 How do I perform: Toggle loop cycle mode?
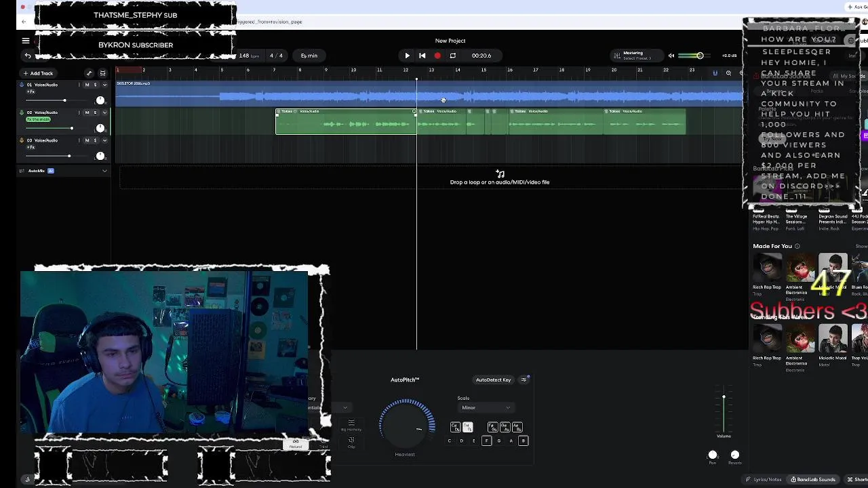coord(453,56)
